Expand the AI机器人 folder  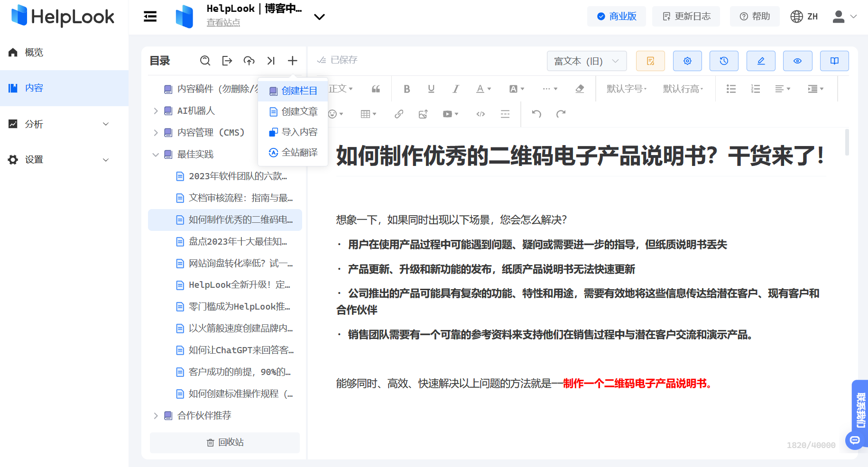pos(156,110)
